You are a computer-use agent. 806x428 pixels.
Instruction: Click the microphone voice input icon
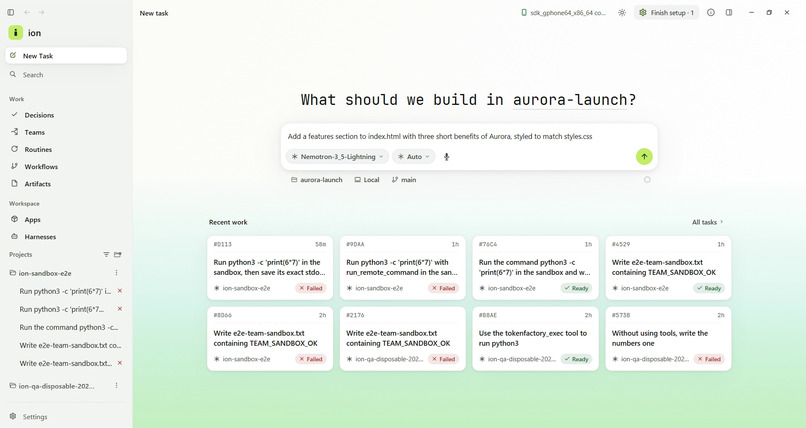pos(446,157)
